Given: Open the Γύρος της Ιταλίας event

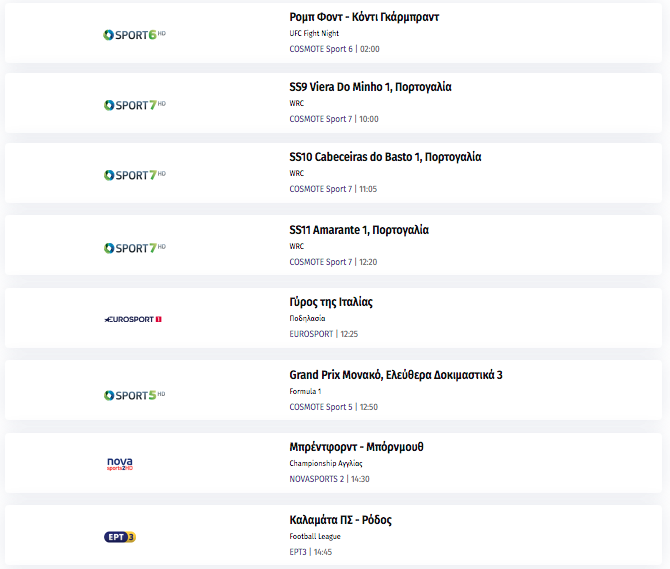Looking at the screenshot, I should [331, 302].
